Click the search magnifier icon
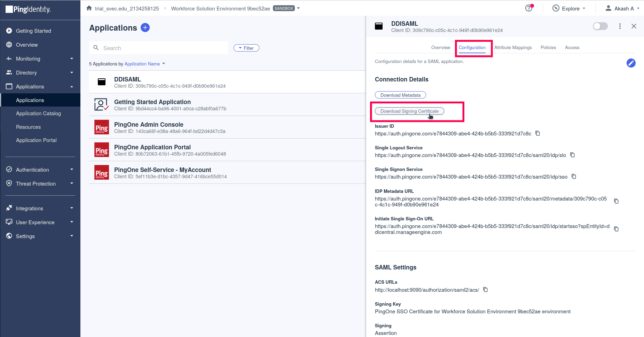This screenshot has width=644, height=337. pos(96,48)
